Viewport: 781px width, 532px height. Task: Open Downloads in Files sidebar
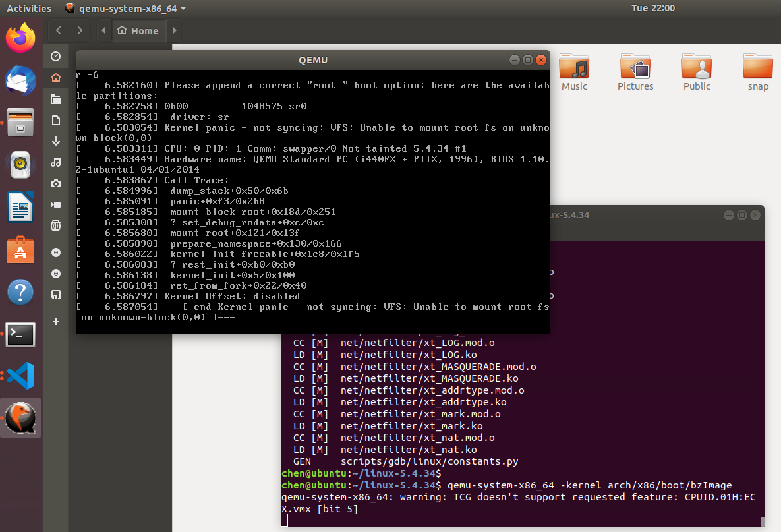coord(56,142)
